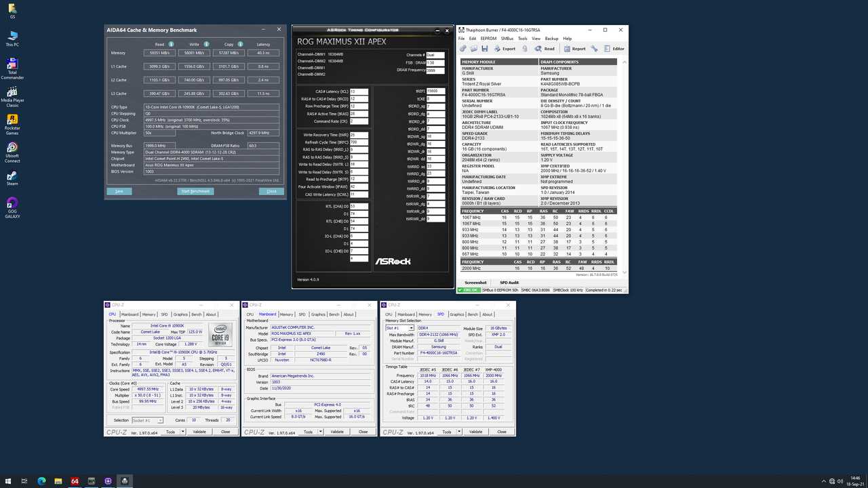The width and height of the screenshot is (868, 488).
Task: Launch Steam from the desktop
Action: (12, 178)
